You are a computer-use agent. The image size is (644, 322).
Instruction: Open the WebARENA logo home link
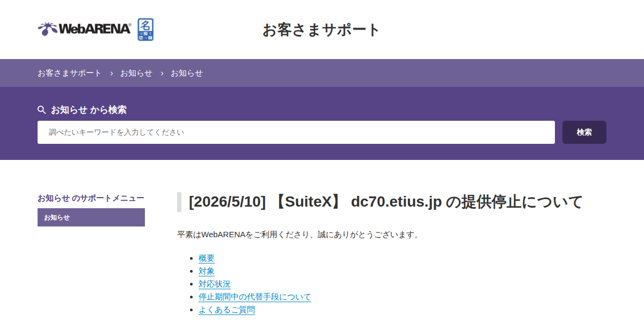click(x=84, y=29)
